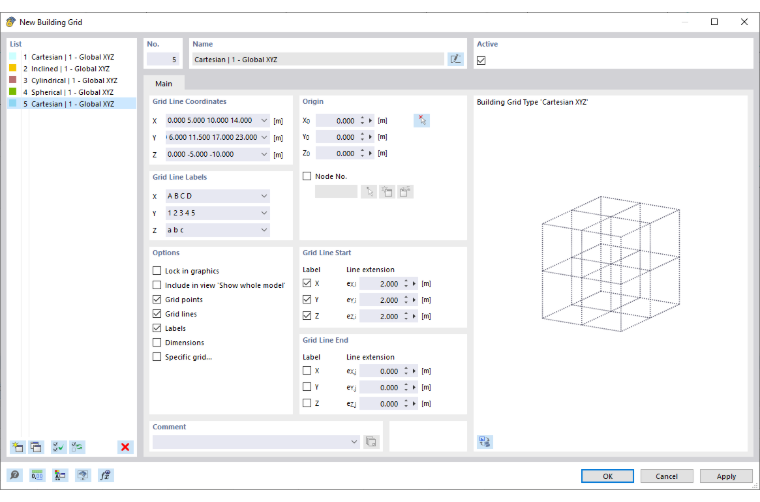Image resolution: width=760 pixels, height=502 pixels.
Task: Select list item 1 Cartesian
Action: [72, 57]
